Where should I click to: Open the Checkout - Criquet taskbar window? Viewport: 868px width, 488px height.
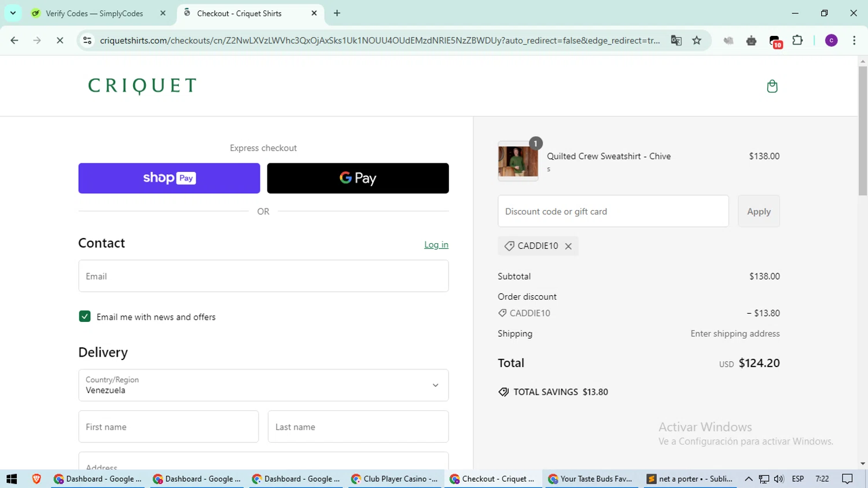click(492, 479)
